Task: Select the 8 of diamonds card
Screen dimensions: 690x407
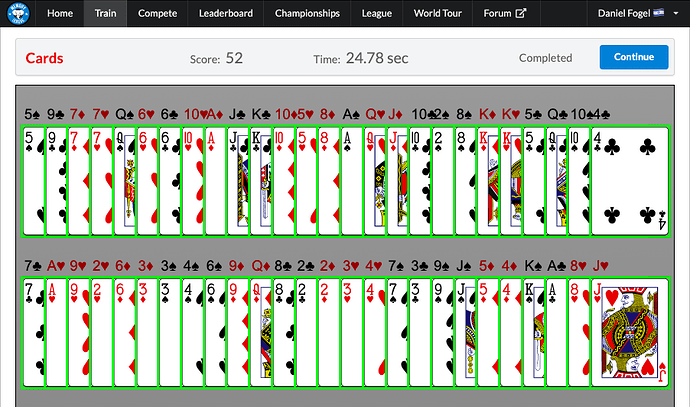Action: click(330, 181)
